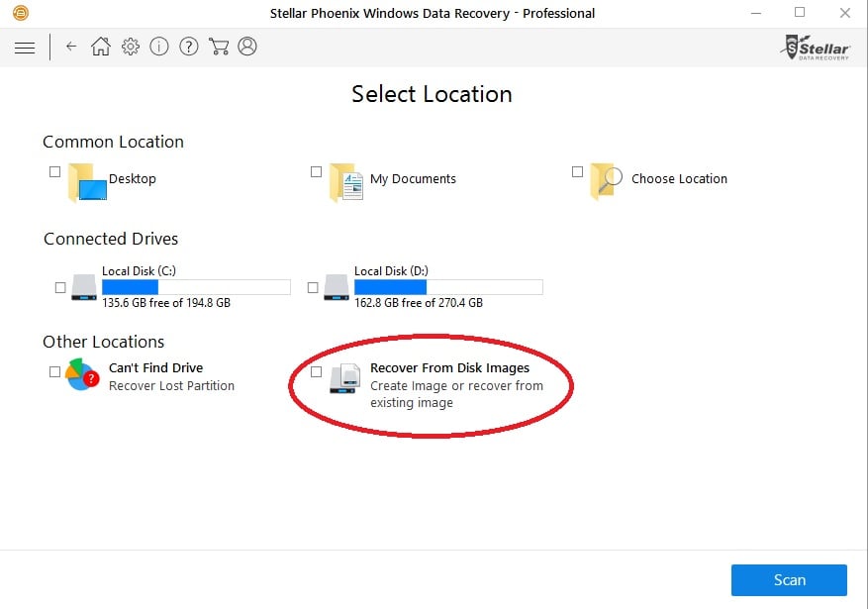Open the user account icon
868x609 pixels.
pos(247,47)
